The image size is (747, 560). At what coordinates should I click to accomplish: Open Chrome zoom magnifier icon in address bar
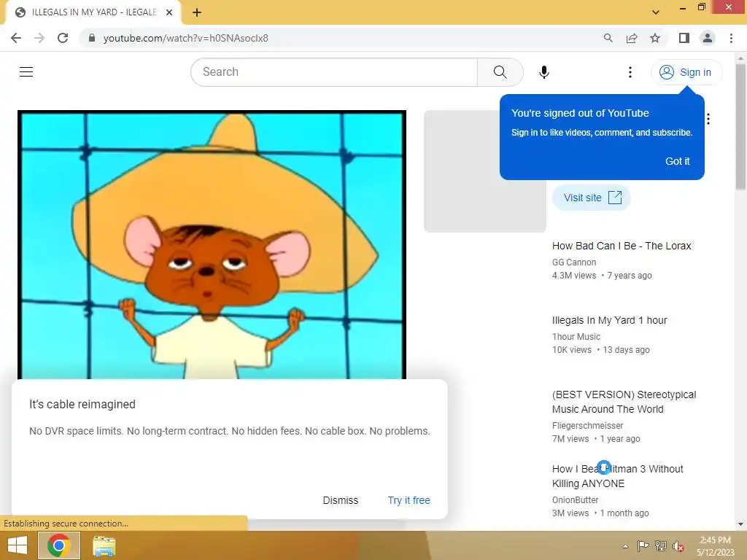608,38
